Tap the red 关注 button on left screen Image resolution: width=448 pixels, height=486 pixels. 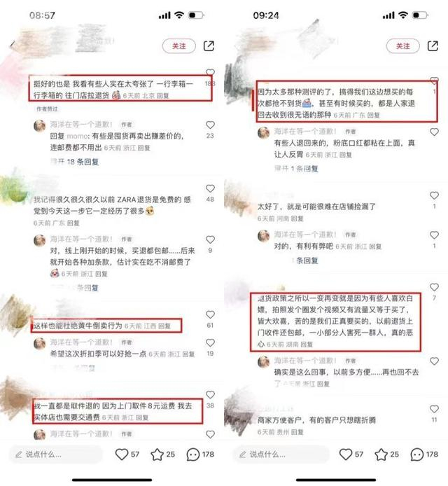[179, 46]
